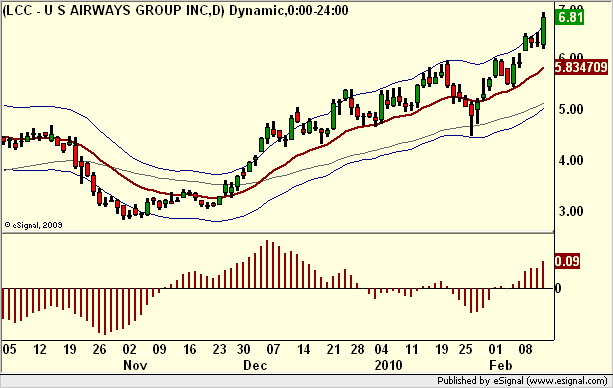
Task: Click the 3.00 price axis label
Action: tap(571, 211)
